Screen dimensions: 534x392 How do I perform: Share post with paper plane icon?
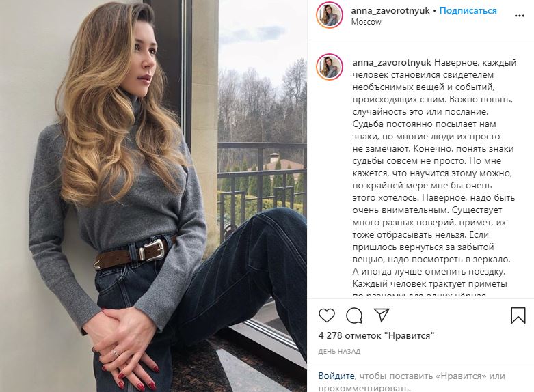[x=382, y=315]
